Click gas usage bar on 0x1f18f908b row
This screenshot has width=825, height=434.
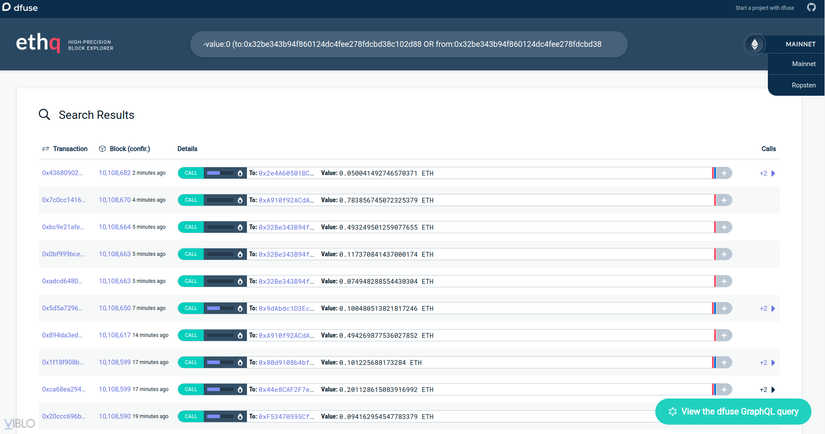[220, 362]
